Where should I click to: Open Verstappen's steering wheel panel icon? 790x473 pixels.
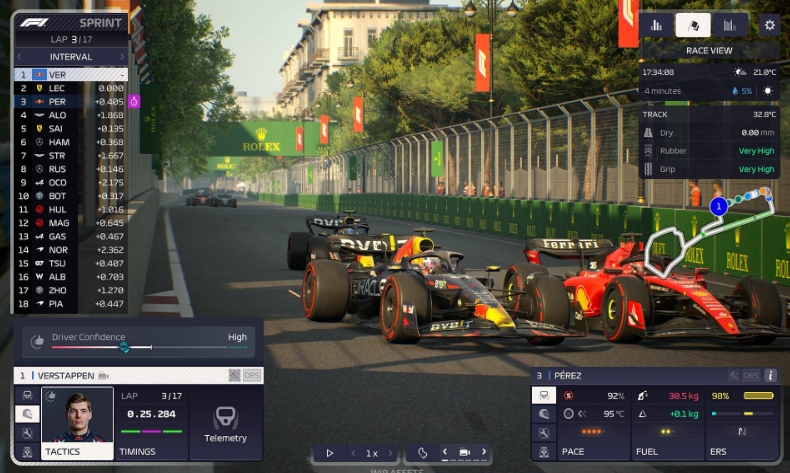(x=27, y=395)
